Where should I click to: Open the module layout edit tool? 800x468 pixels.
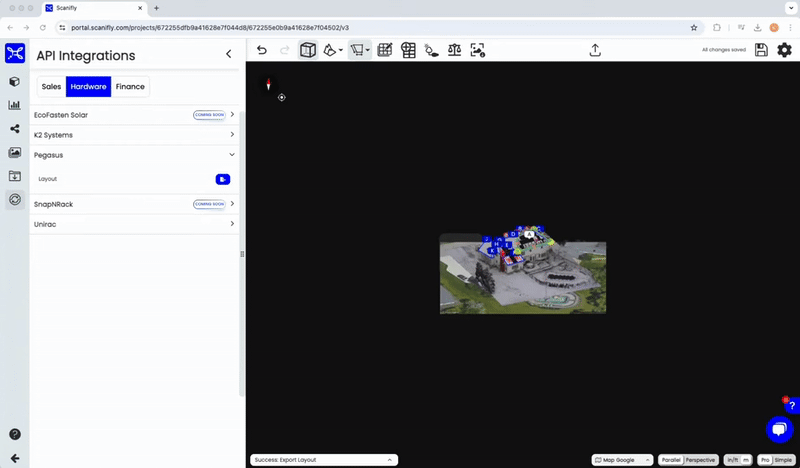click(x=385, y=50)
